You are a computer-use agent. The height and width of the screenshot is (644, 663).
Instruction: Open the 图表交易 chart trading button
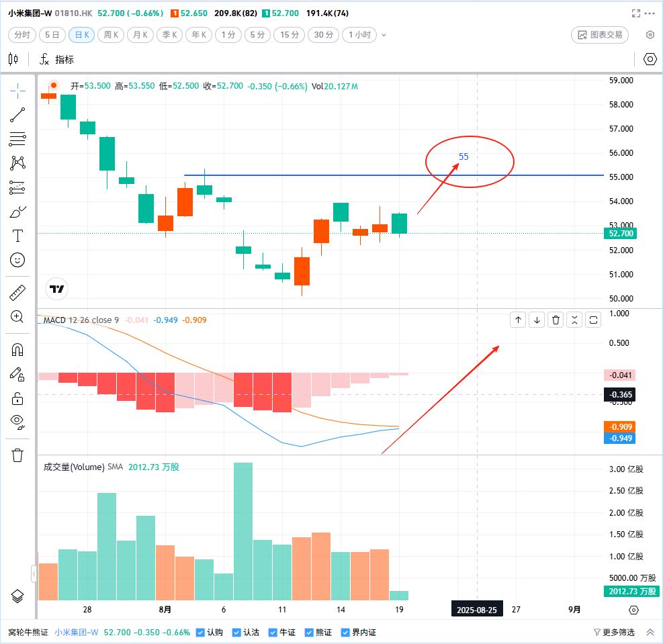[x=600, y=35]
